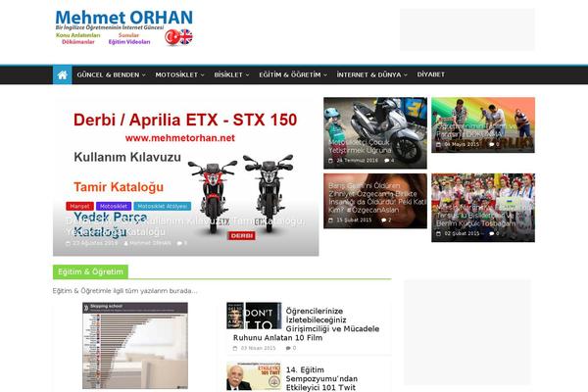Expand the GÜNCEL & BENDEN menu arrow
Viewport: 588px width, 392px height.
click(144, 75)
